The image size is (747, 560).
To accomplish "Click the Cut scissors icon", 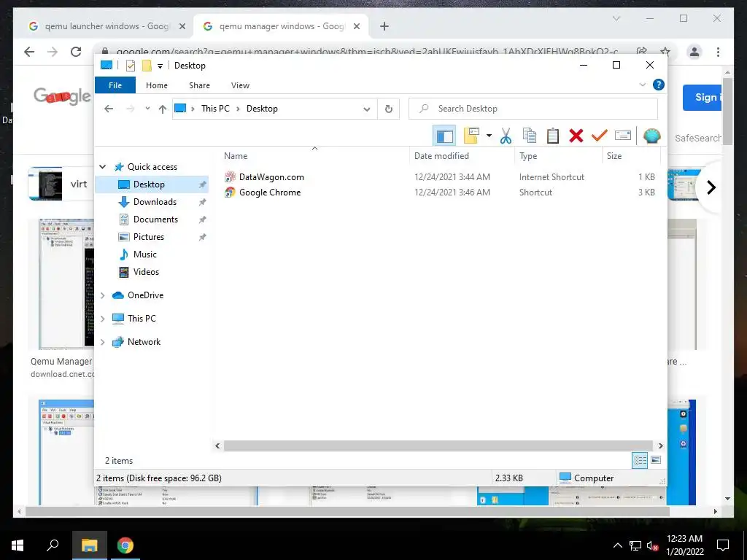I will click(506, 136).
